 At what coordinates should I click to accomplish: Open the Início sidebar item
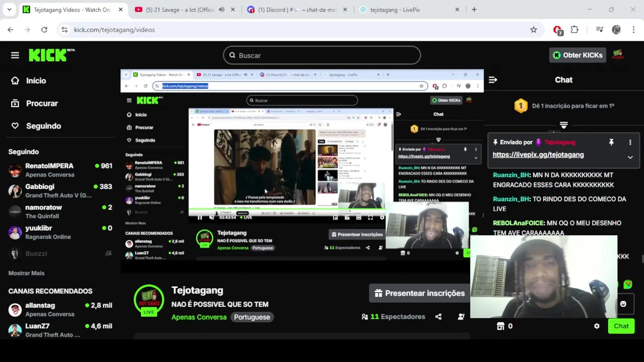(x=29, y=80)
